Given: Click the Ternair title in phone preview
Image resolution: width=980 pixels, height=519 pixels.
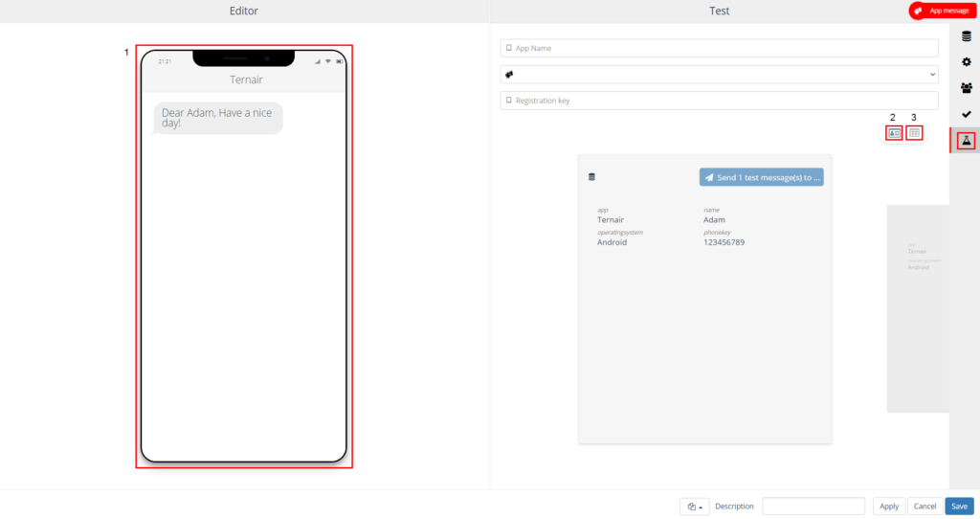Looking at the screenshot, I should coord(246,79).
